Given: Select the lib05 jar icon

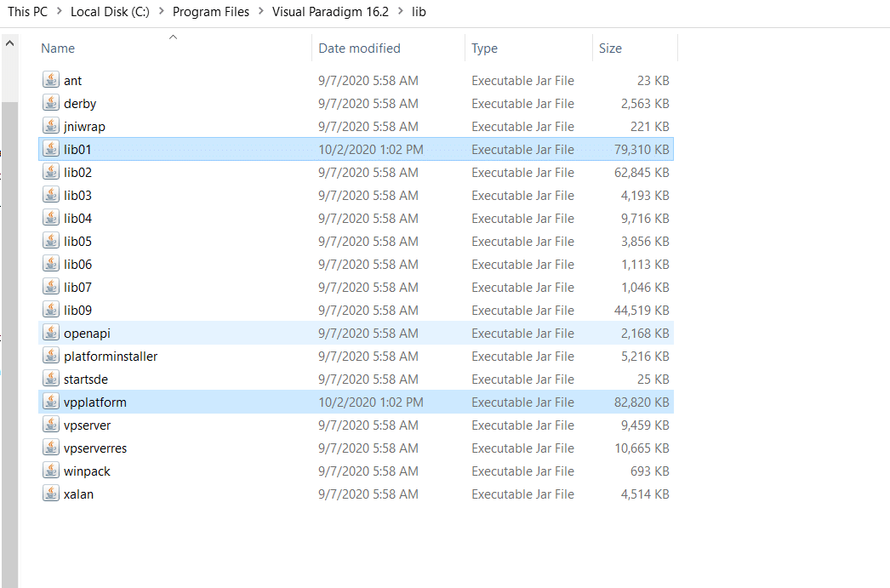Looking at the screenshot, I should point(51,241).
